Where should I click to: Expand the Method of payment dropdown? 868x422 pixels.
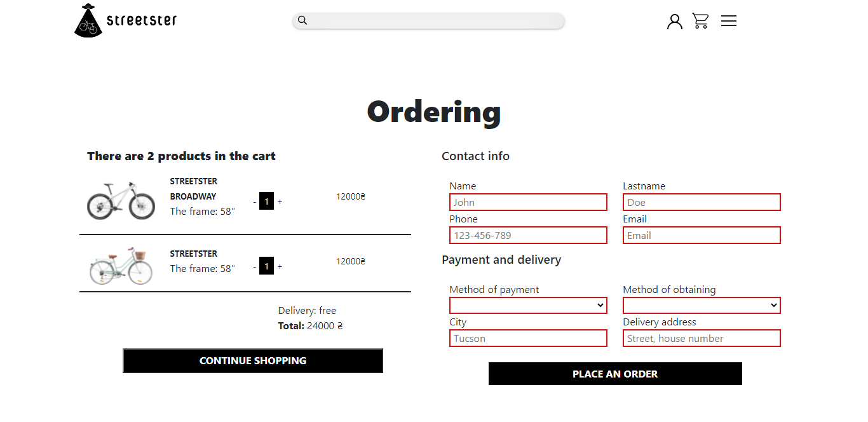[528, 306]
